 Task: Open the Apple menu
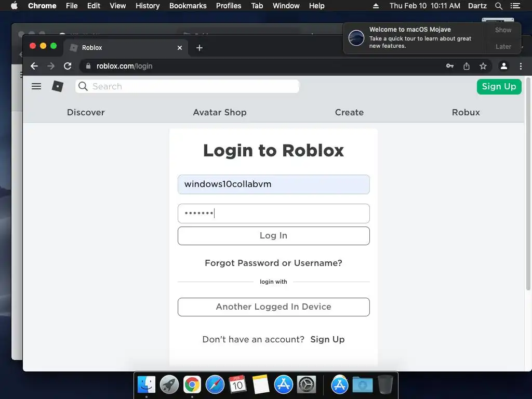coord(14,6)
